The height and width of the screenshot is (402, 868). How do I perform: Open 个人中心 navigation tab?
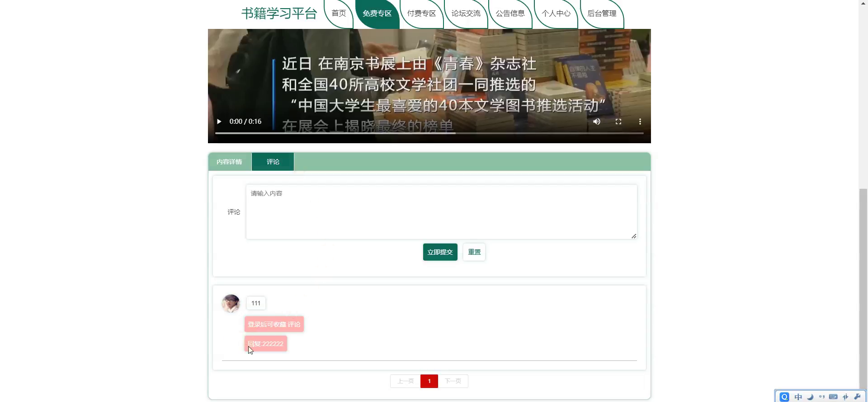[x=556, y=14]
